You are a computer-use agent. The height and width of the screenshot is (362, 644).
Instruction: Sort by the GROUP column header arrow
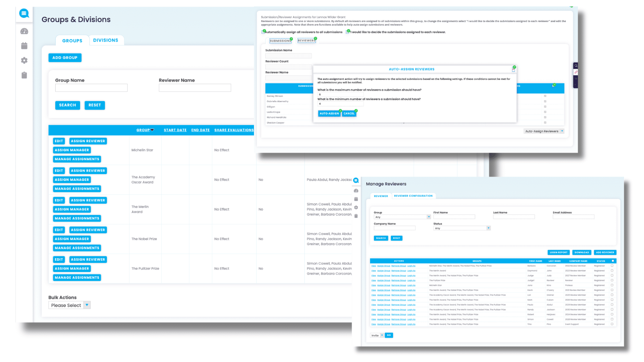coord(152,130)
